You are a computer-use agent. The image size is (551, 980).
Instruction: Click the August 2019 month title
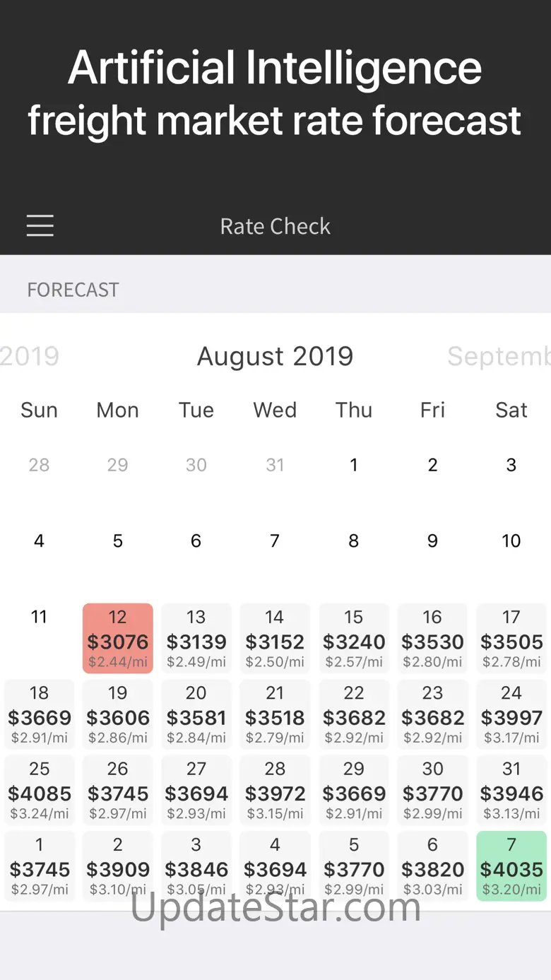(x=275, y=356)
